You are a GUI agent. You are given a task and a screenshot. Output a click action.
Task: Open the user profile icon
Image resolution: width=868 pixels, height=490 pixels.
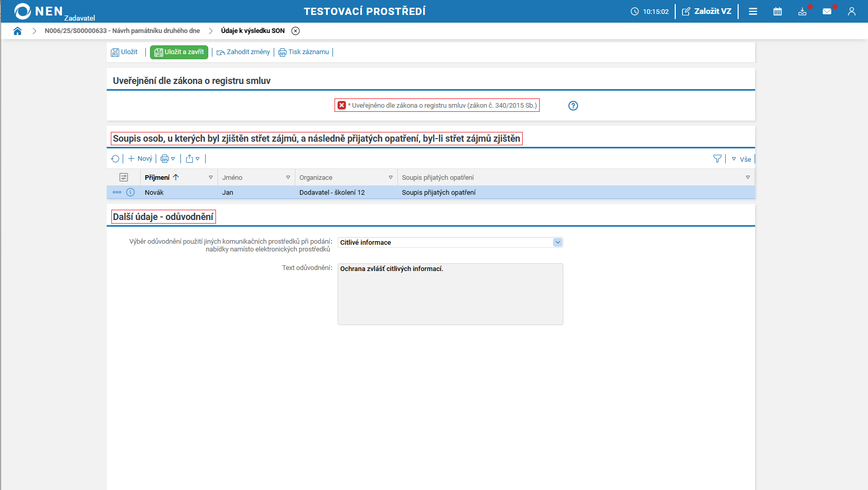[x=852, y=11]
